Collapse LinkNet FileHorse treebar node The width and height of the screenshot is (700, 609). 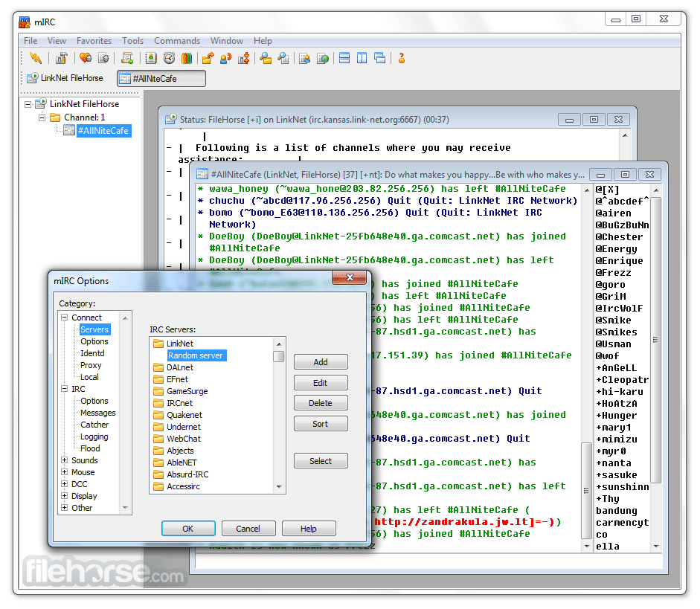[x=28, y=104]
